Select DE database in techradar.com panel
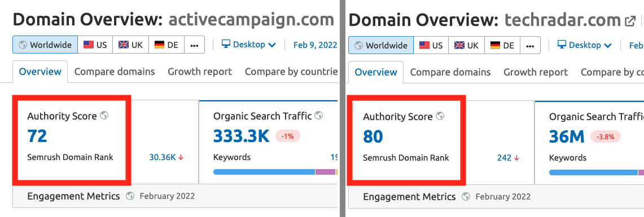644x217 pixels. 502,45
